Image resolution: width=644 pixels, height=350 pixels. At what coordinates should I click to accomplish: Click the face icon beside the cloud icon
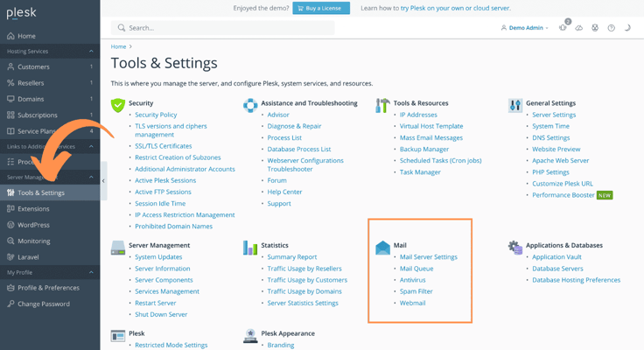[595, 28]
